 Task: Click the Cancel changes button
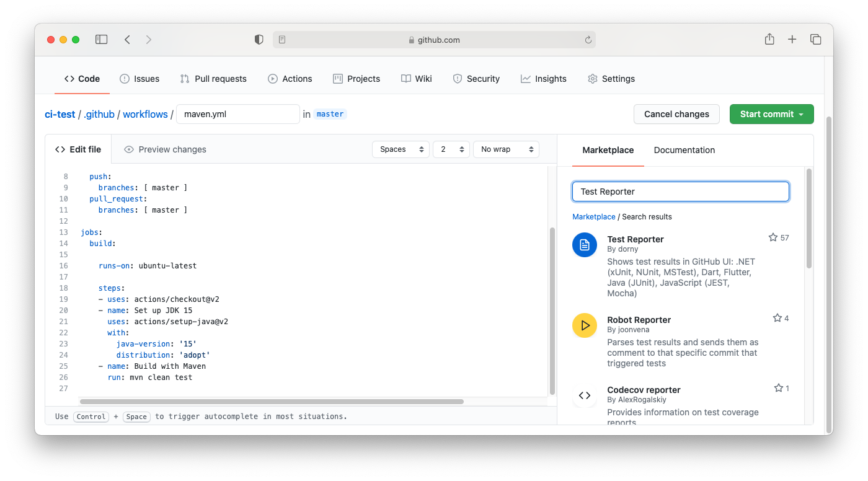pos(676,114)
